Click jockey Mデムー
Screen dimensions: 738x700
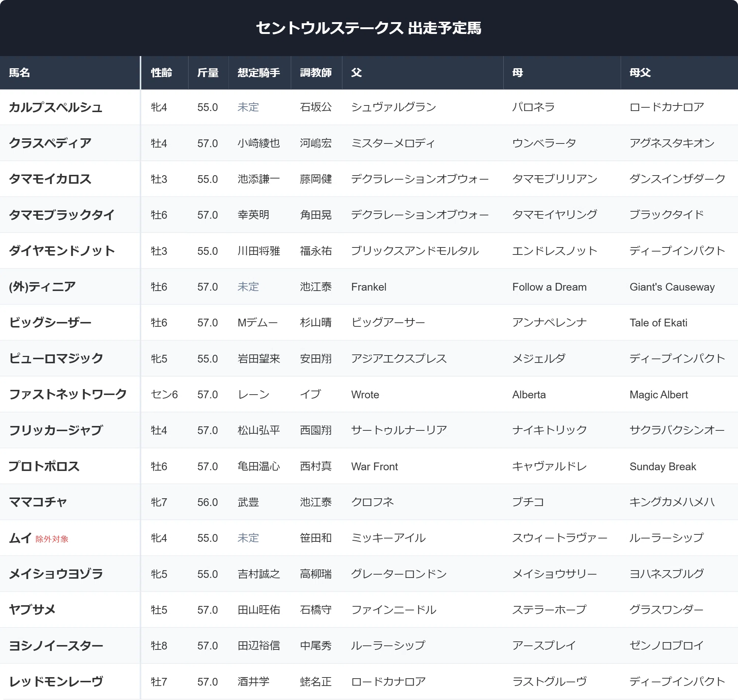[x=258, y=323]
